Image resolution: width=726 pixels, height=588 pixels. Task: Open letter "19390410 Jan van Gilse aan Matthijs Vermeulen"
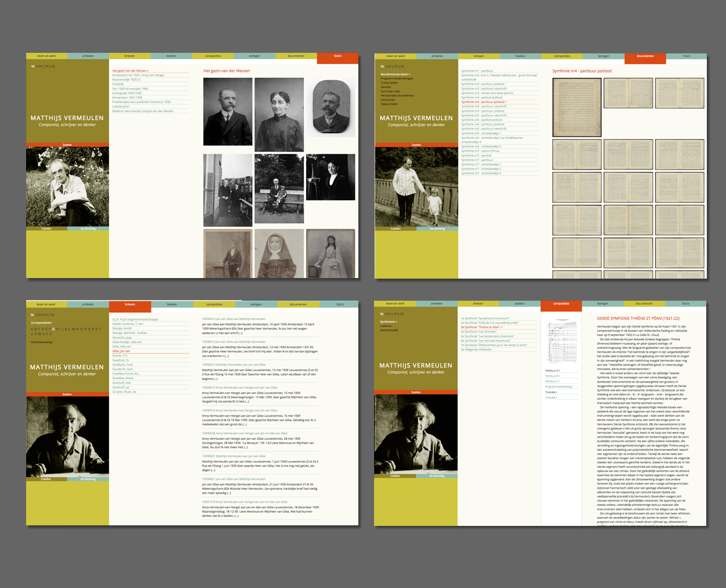[x=233, y=319]
